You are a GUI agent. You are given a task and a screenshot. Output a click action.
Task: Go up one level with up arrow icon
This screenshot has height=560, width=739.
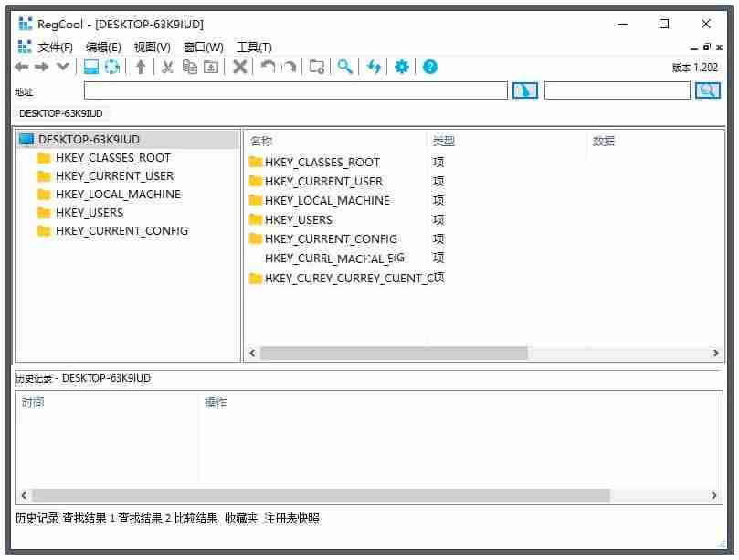point(141,67)
